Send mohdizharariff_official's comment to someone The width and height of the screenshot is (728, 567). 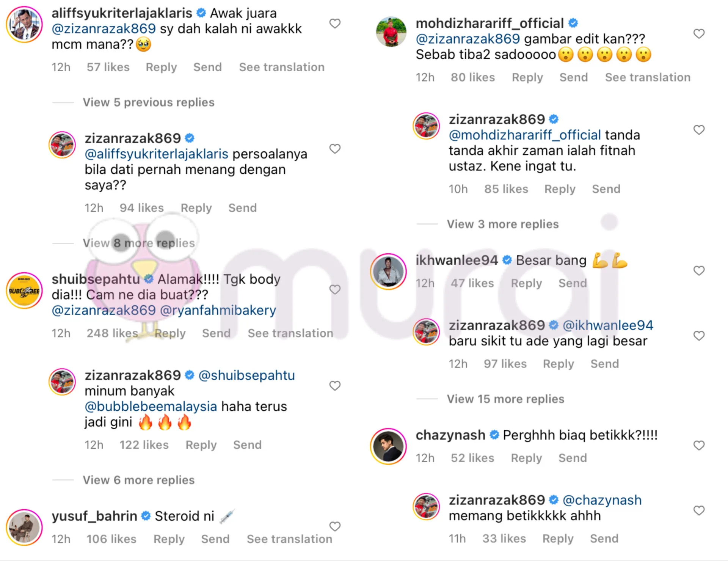point(574,77)
